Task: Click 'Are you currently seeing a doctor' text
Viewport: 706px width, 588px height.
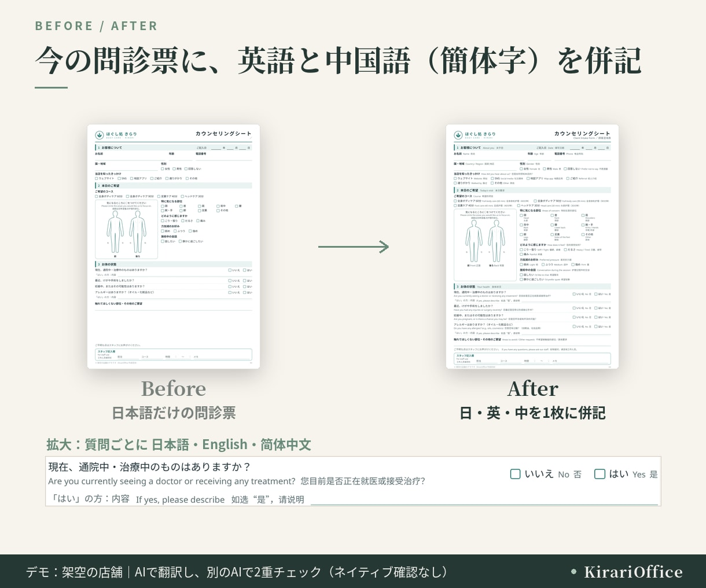Action: (172, 482)
